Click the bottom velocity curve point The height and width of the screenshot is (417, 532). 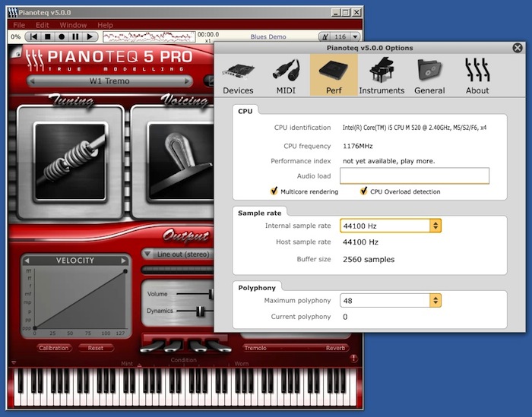click(x=35, y=328)
